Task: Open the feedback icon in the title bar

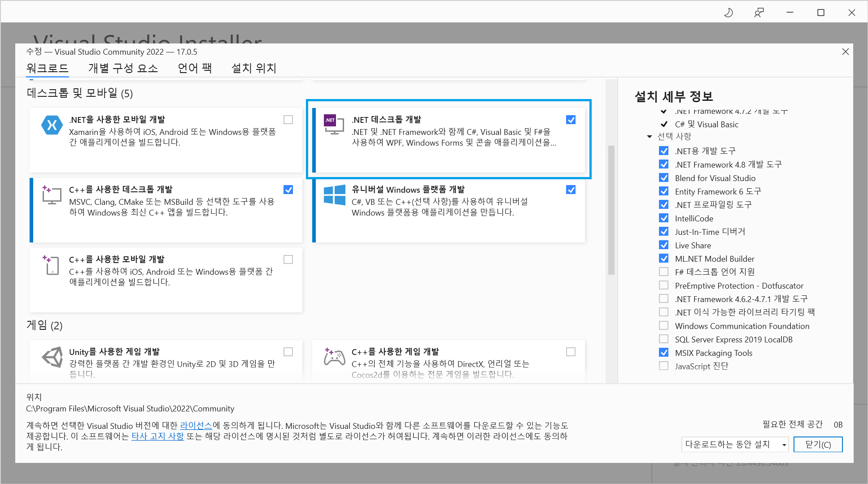Action: pos(759,13)
